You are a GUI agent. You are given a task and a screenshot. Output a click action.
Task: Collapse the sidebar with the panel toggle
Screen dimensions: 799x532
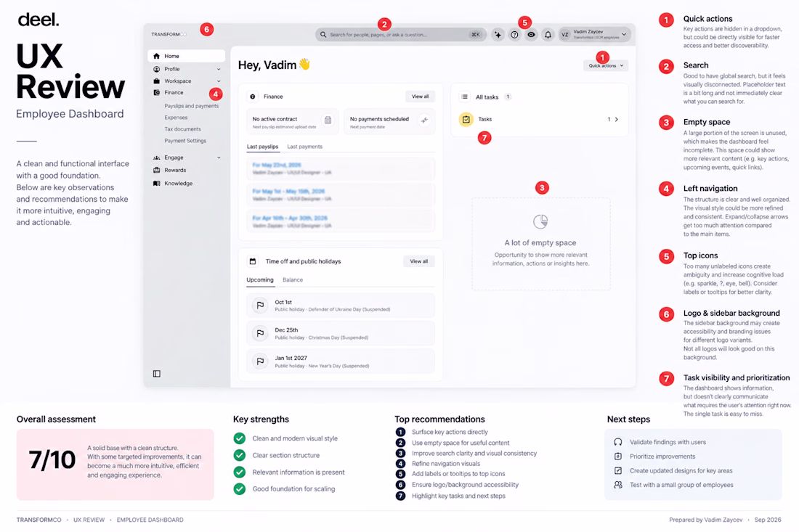pos(156,374)
